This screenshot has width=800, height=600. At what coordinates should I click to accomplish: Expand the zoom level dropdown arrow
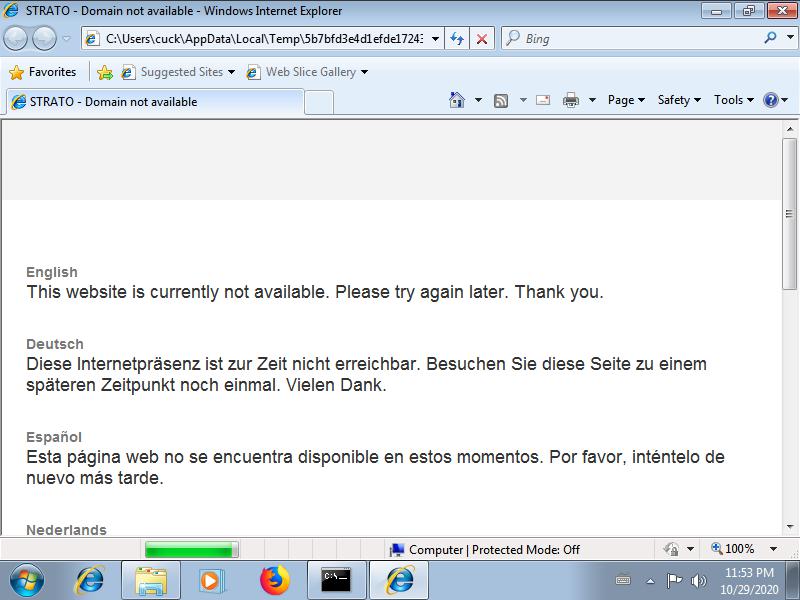773,549
